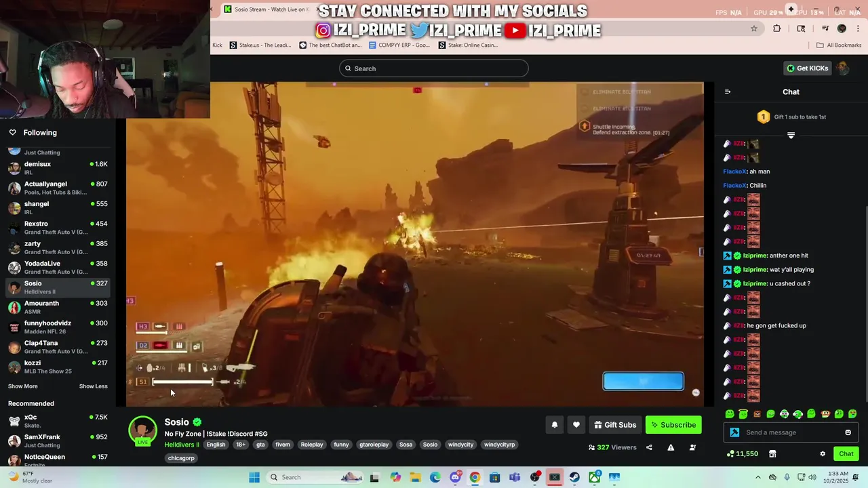Click the windycityrp tag
868x488 pixels.
click(499, 445)
